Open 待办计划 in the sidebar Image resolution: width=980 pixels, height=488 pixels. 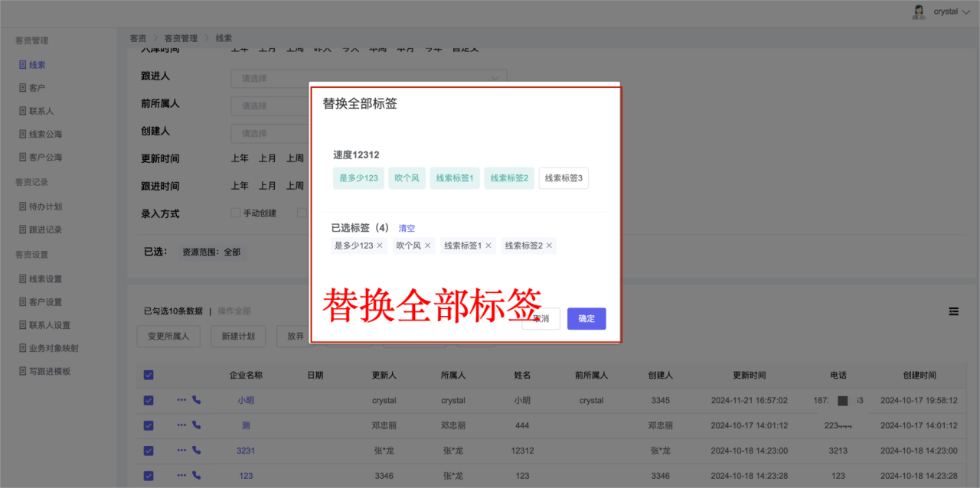(46, 207)
